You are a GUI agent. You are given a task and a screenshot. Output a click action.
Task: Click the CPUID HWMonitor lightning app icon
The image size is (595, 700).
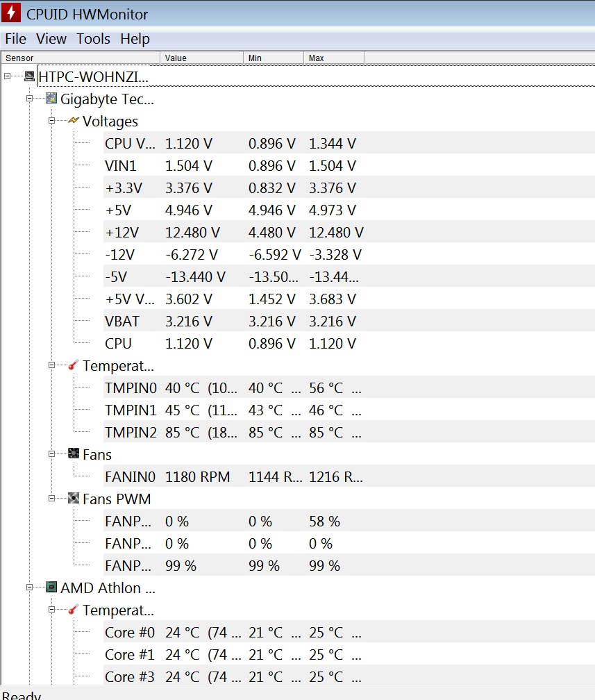[10, 12]
